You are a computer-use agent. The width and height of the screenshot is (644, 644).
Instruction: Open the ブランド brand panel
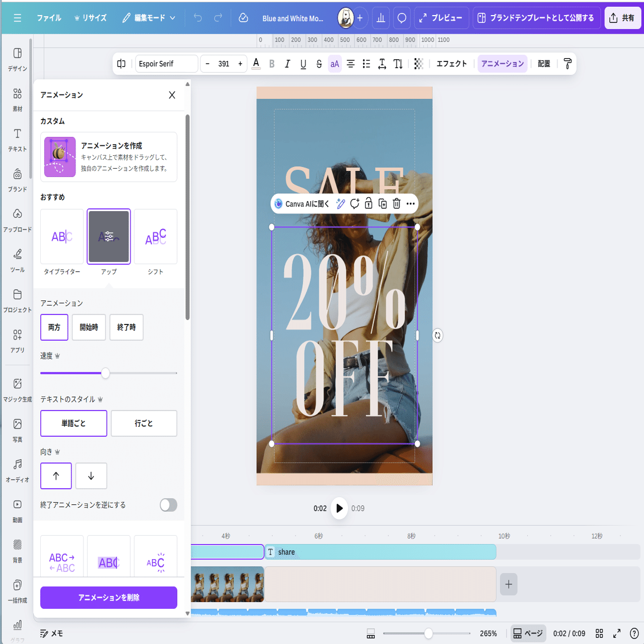coord(17,180)
